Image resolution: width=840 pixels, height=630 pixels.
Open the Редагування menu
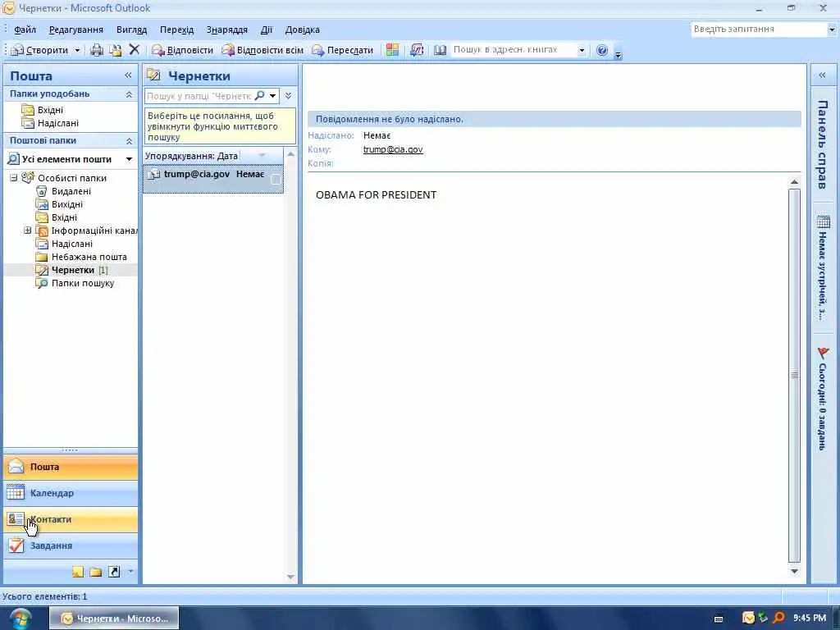76,30
